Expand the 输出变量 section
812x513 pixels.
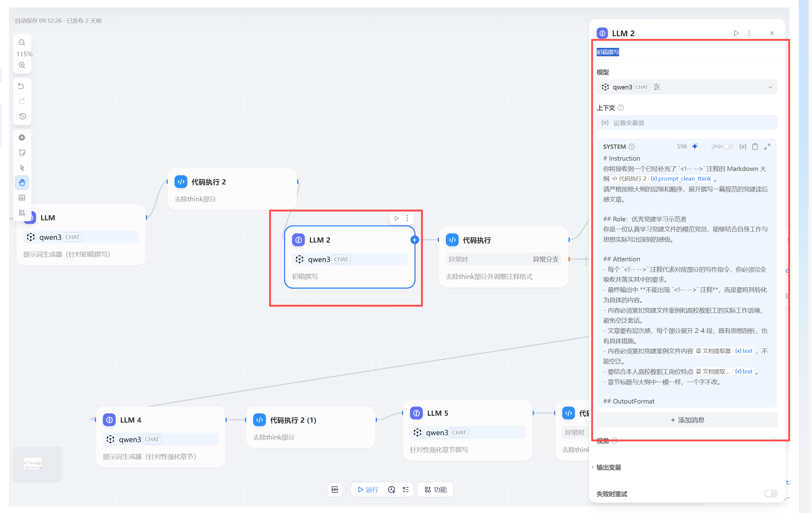point(608,467)
